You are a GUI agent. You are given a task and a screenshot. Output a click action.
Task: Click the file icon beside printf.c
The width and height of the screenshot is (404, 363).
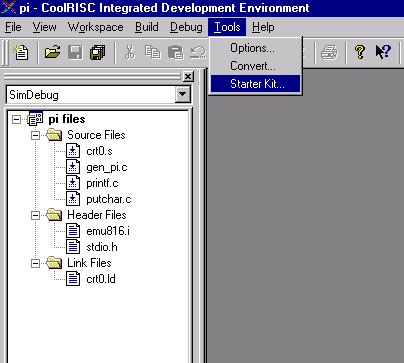pos(73,183)
